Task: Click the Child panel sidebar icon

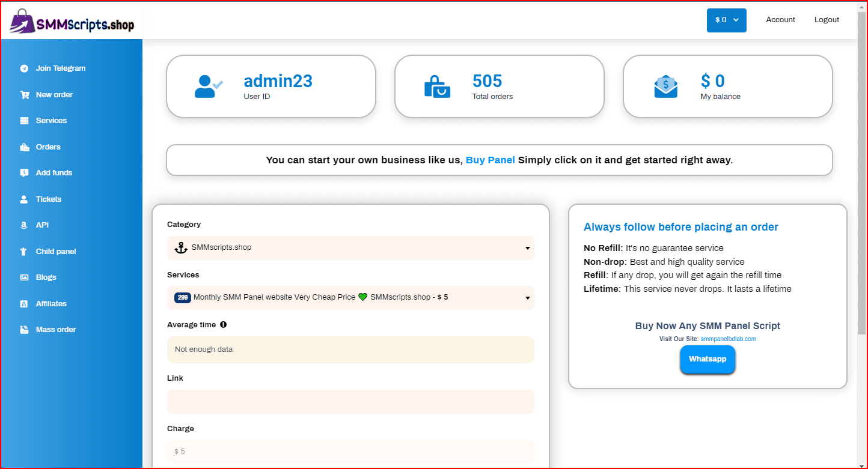Action: [x=24, y=252]
